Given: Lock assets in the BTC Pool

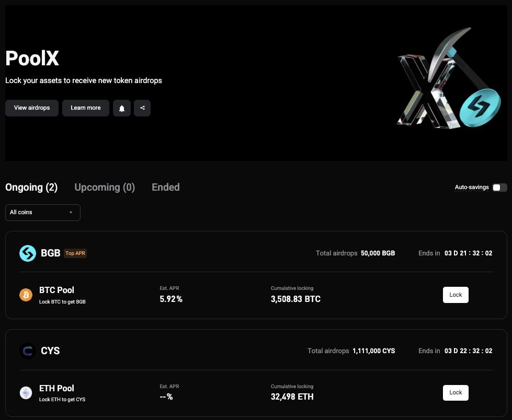Looking at the screenshot, I should pyautogui.click(x=456, y=295).
